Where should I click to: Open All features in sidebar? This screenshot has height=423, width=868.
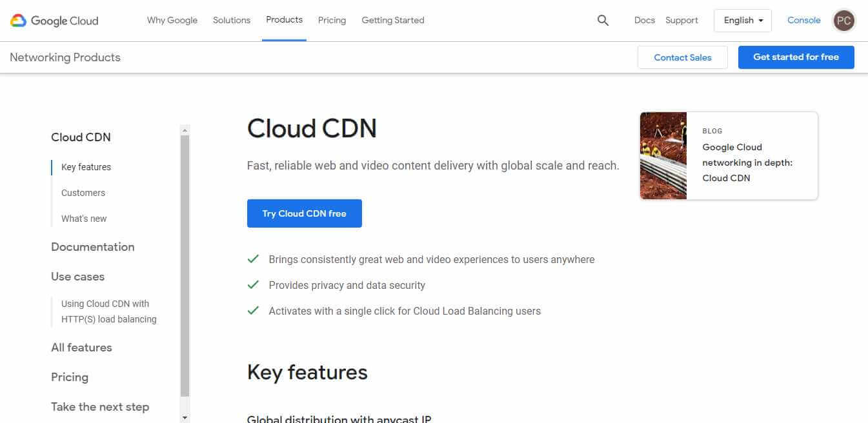pyautogui.click(x=81, y=348)
